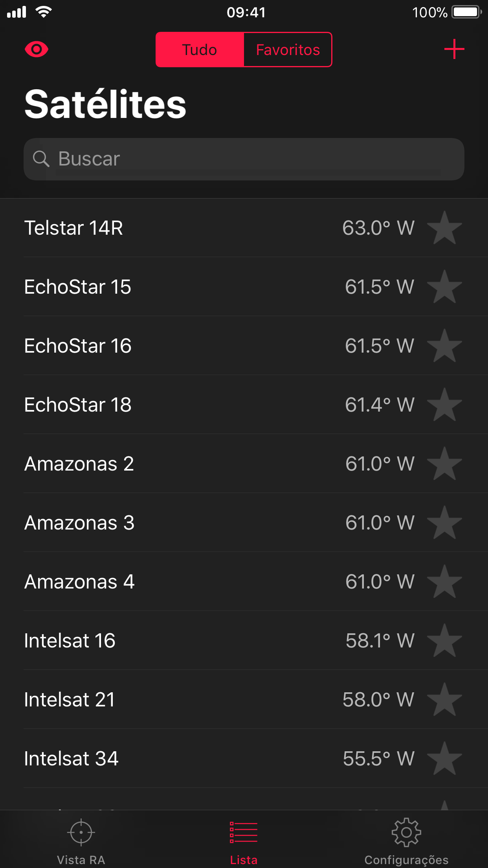Switch to the Favoritos segment
This screenshot has width=488, height=868.
click(x=288, y=50)
